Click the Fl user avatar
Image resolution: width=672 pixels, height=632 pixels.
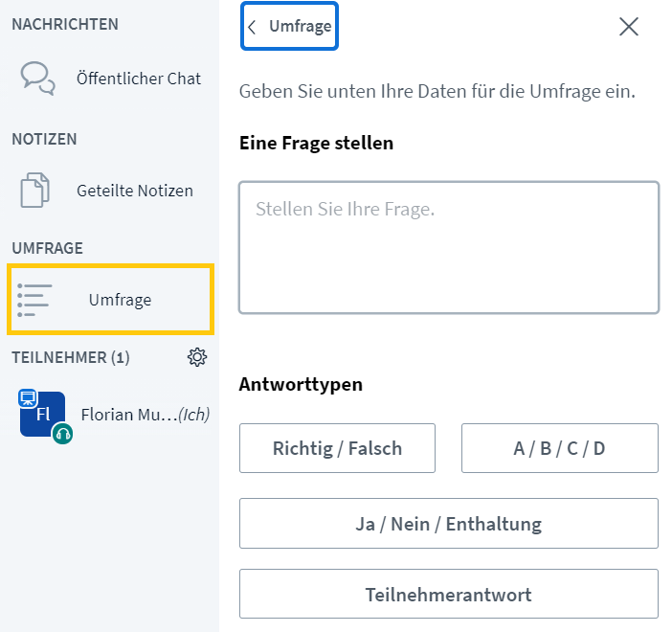43,415
